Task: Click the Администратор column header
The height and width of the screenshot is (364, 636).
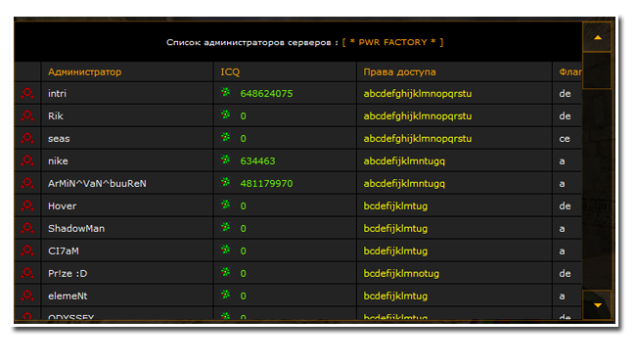Action: [x=85, y=71]
